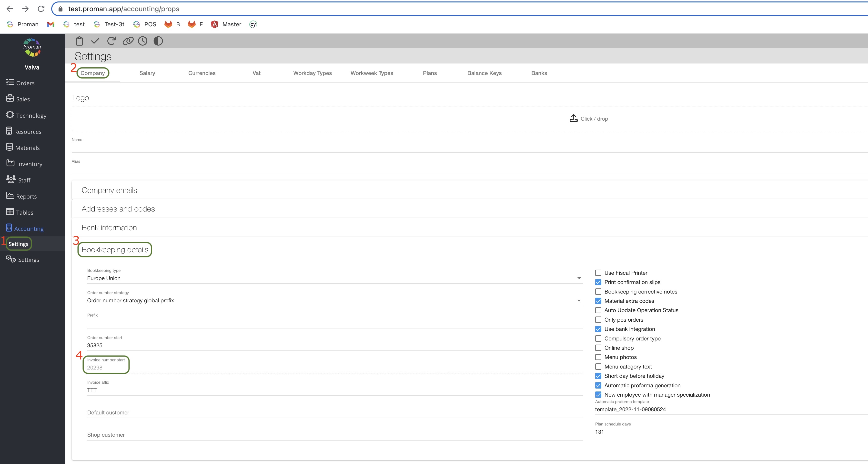Enable the Use Fiscal Printer checkbox
Image resolution: width=868 pixels, height=464 pixels.
(598, 273)
